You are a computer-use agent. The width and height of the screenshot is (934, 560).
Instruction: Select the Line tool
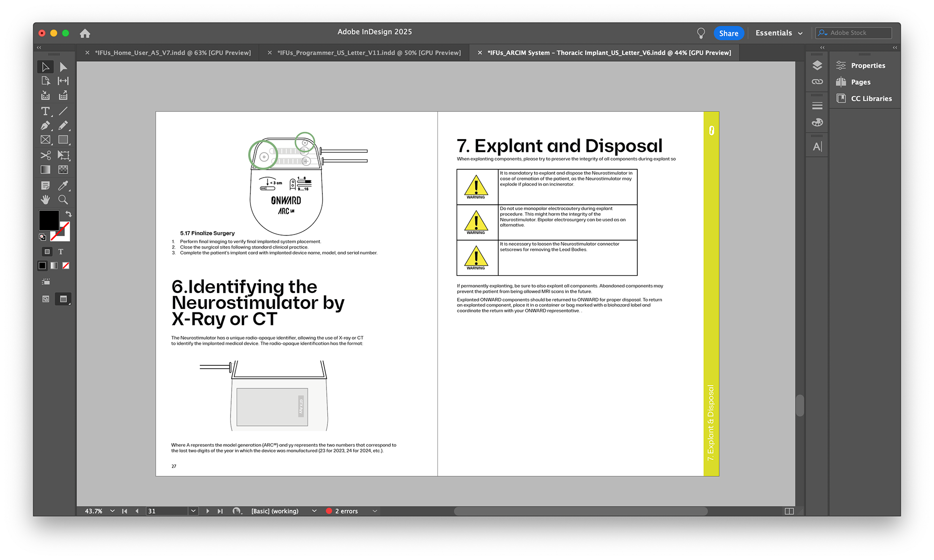[63, 111]
